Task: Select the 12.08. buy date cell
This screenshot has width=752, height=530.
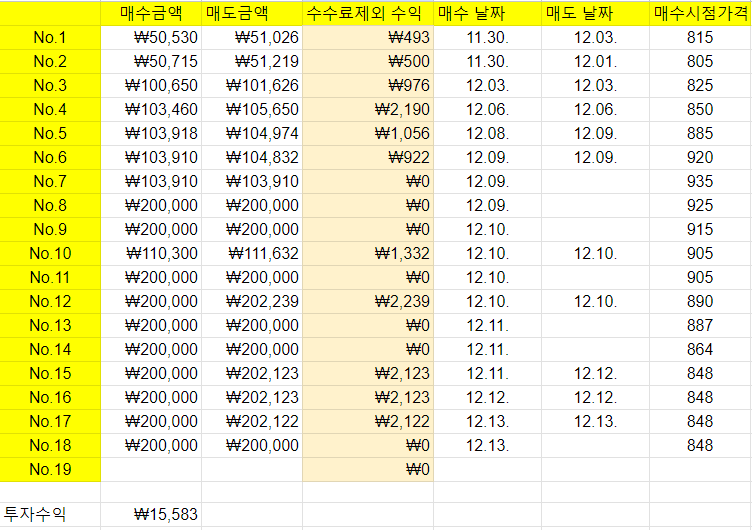Action: pyautogui.click(x=487, y=133)
